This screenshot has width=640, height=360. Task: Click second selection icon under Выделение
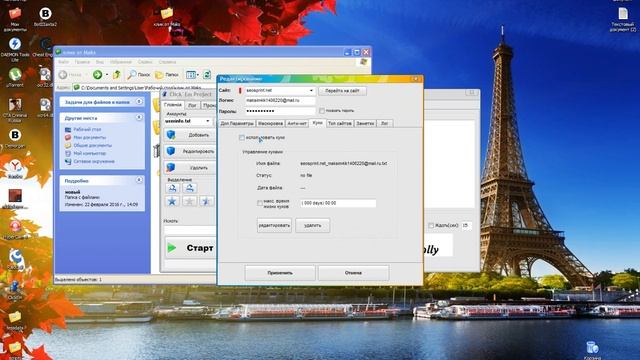coord(189,188)
